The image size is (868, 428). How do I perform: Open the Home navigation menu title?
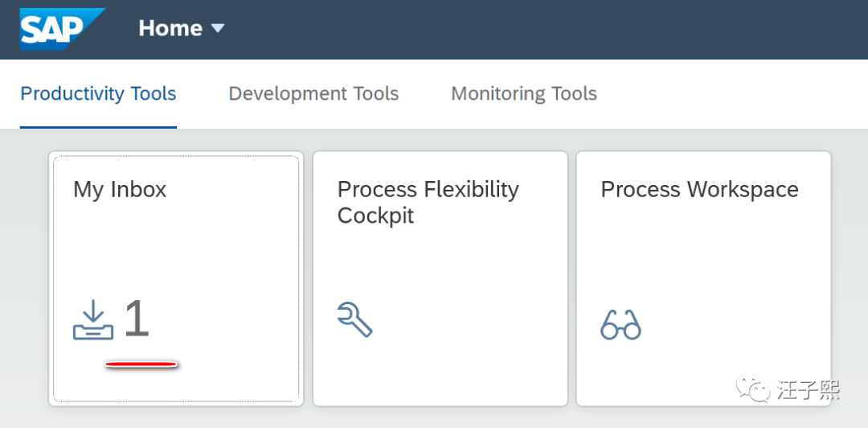pos(170,28)
